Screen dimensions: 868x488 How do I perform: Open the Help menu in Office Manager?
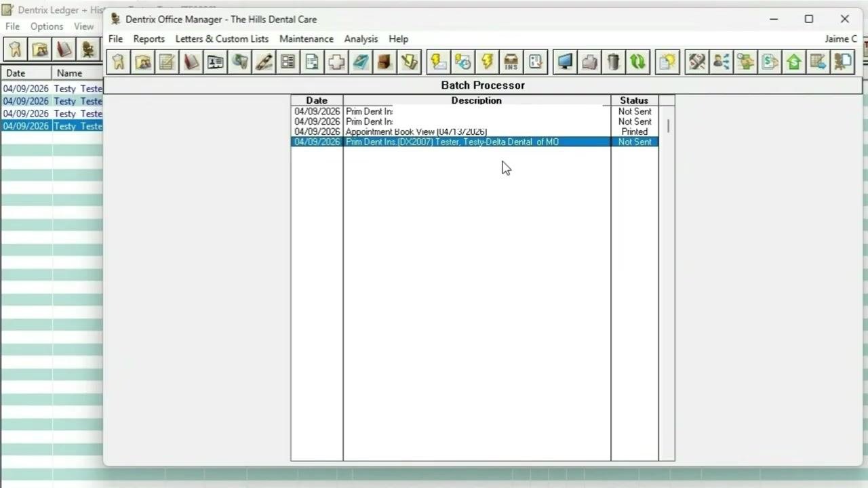pos(398,39)
